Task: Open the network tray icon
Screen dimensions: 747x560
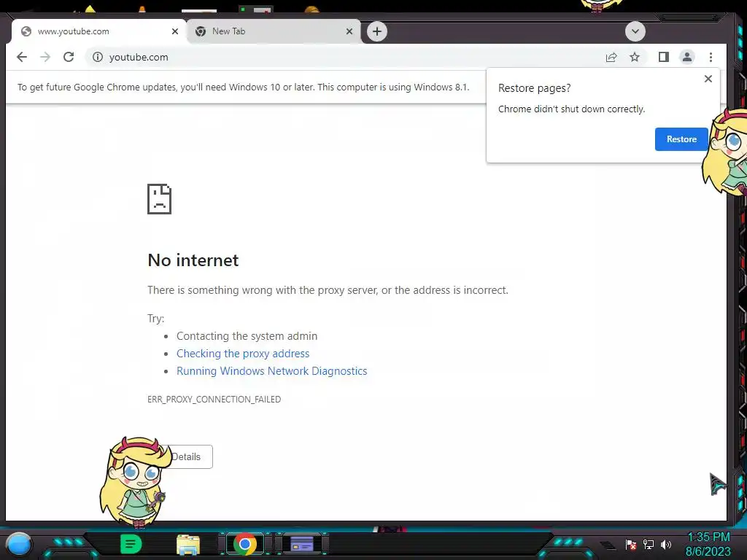Action: (649, 544)
